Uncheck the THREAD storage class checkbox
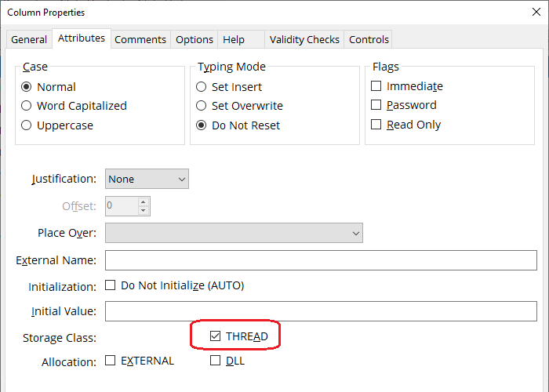This screenshot has width=549, height=392. (x=216, y=336)
